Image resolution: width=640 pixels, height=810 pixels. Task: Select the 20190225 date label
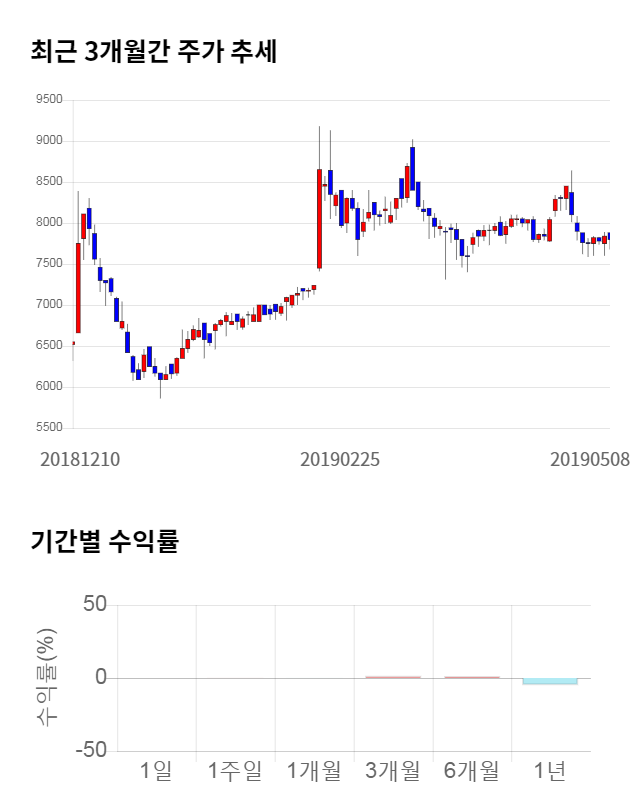[x=340, y=459]
